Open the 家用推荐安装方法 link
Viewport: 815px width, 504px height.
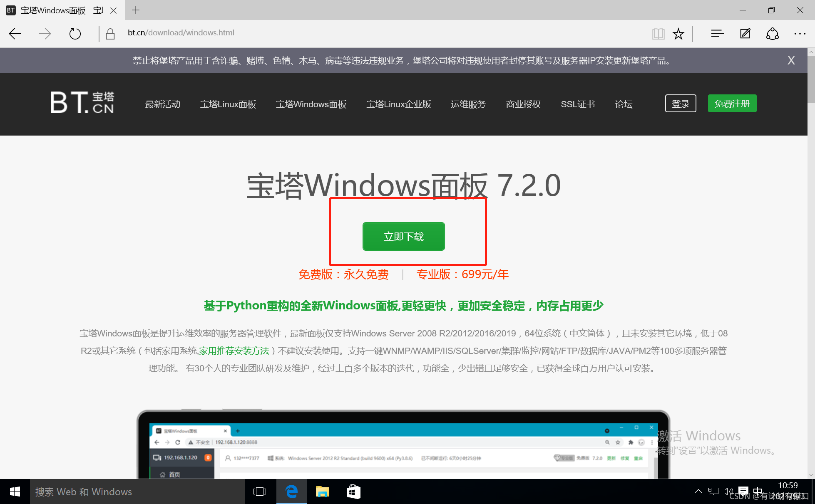coord(234,351)
